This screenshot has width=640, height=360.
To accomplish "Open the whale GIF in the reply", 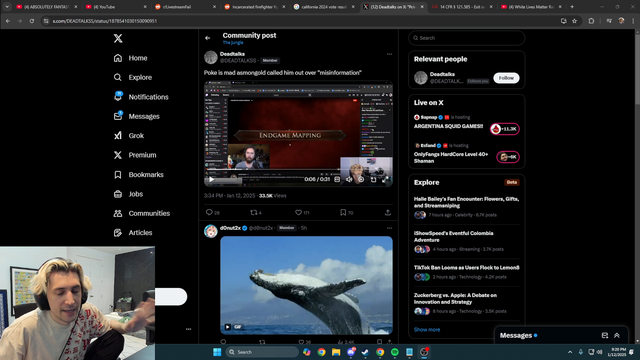I will click(307, 285).
